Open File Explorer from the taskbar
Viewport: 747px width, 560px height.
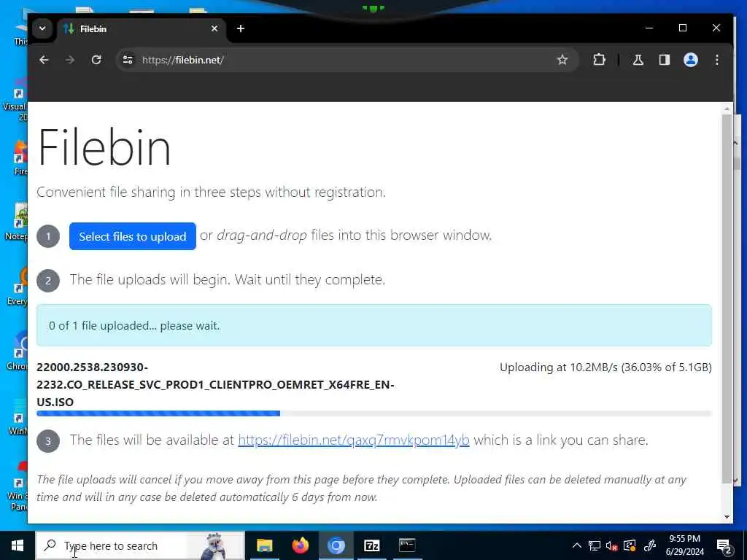click(264, 545)
